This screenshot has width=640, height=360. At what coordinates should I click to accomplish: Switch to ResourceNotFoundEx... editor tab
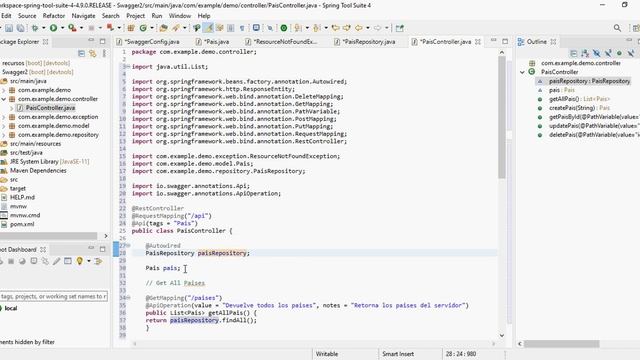[x=281, y=42]
